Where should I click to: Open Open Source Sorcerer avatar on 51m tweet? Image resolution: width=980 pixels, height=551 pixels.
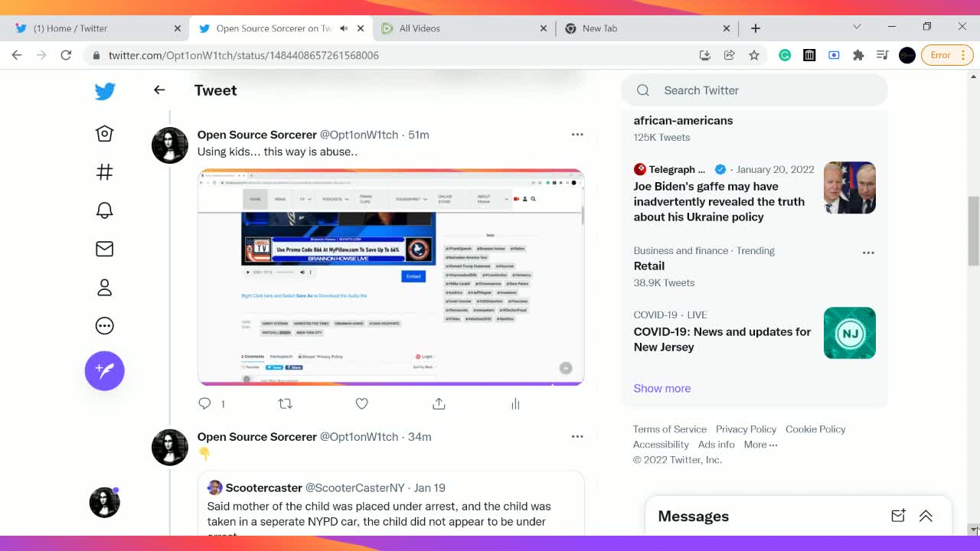(170, 145)
